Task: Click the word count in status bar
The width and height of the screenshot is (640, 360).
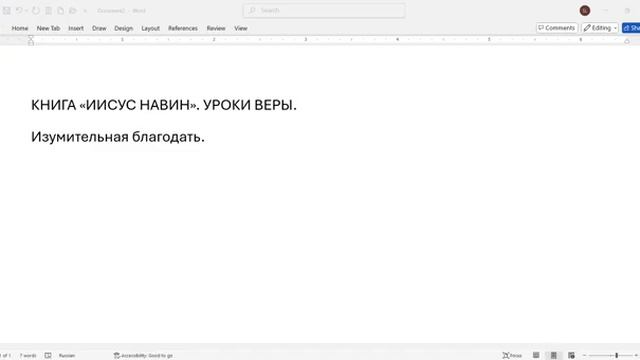Action: pyautogui.click(x=28, y=356)
